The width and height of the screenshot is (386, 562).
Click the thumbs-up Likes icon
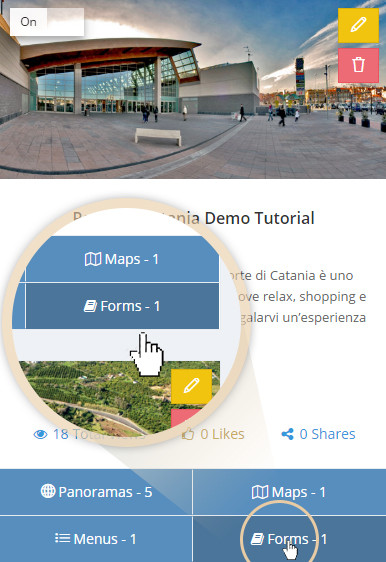[188, 434]
